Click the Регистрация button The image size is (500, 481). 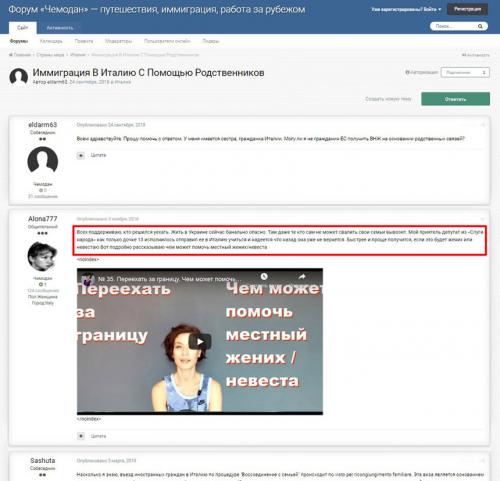pyautogui.click(x=467, y=9)
